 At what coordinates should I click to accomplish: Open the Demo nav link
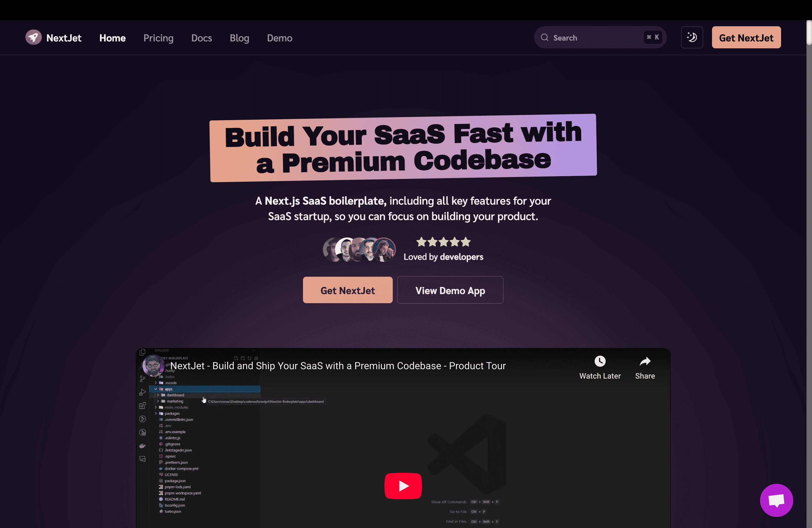pyautogui.click(x=280, y=38)
